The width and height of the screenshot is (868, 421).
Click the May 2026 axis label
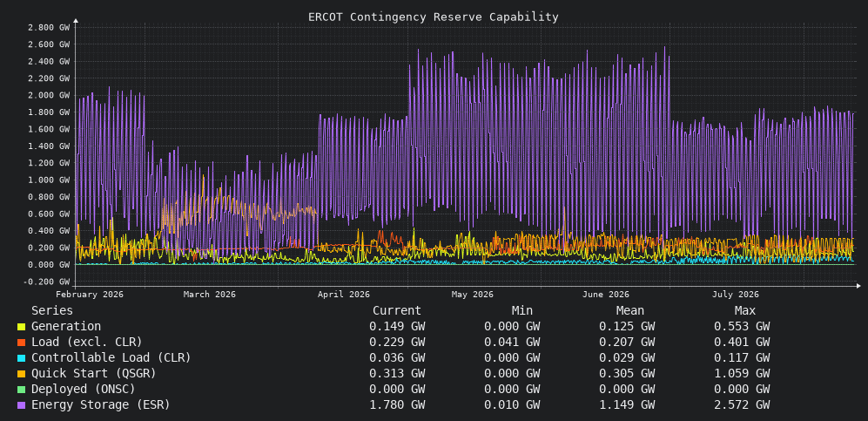coord(472,294)
